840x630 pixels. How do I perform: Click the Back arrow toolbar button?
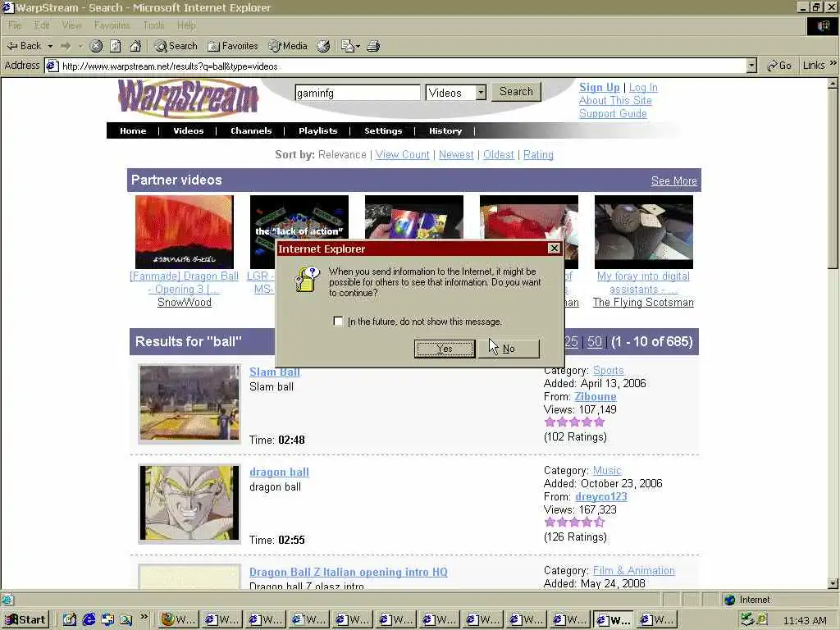[24, 46]
